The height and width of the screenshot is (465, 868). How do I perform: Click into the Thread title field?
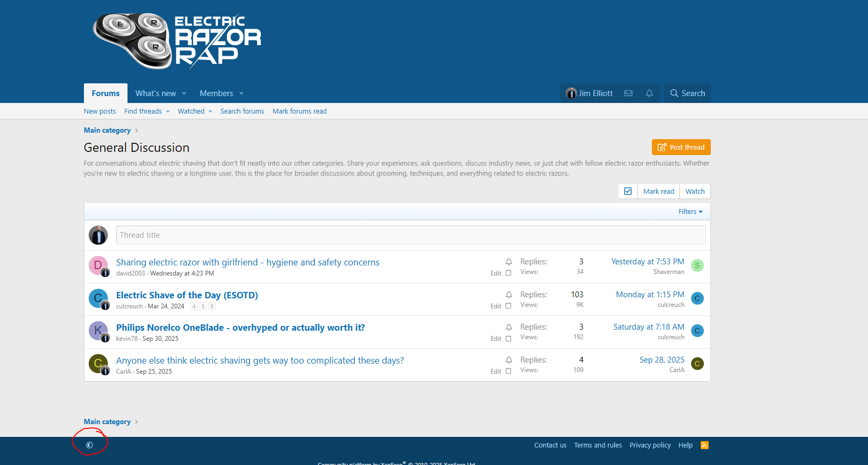coord(411,235)
